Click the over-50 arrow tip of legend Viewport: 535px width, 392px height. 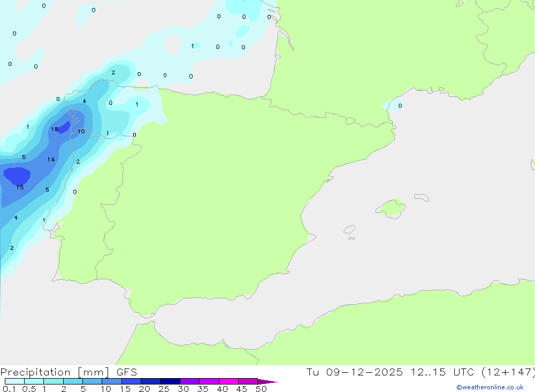[x=267, y=382]
